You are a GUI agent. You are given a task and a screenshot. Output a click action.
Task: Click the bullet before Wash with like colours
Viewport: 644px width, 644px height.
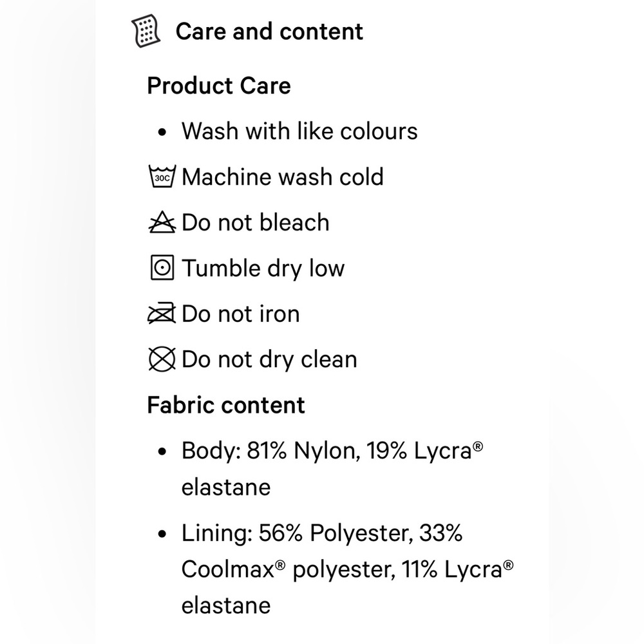coord(162,132)
